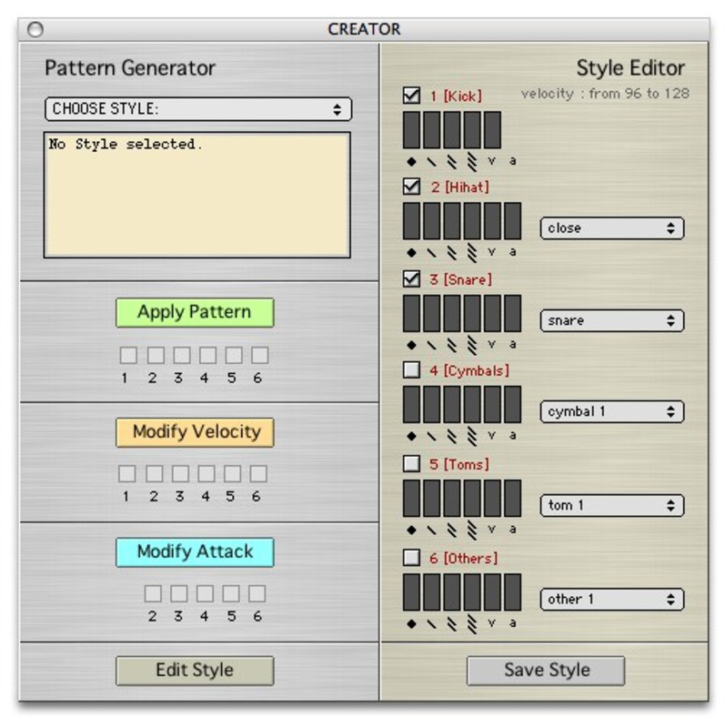This screenshot has height=728, width=725.
Task: Select the double-slash symbol under the Toms bars
Action: pyautogui.click(x=451, y=530)
